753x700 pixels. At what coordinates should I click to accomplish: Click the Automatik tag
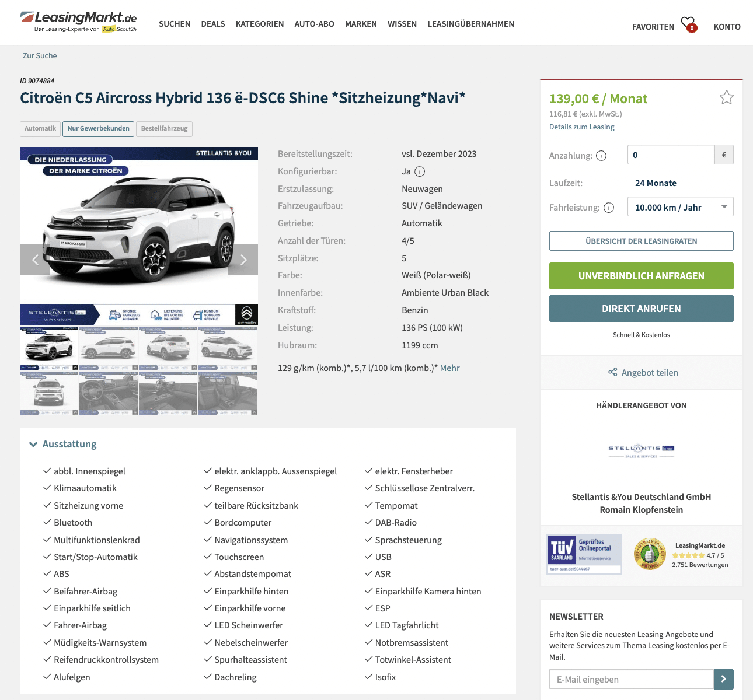coord(40,128)
